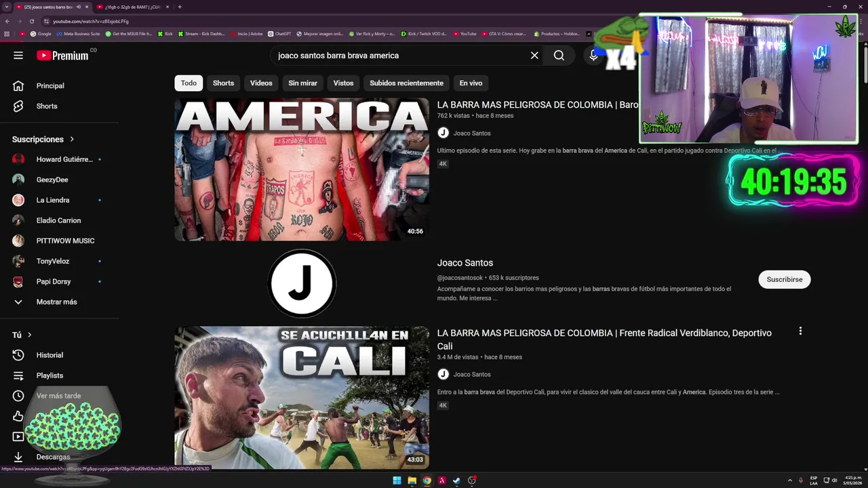Click Joaco Santos under the America video
Screen dimensions: 868x488
pos(472,134)
